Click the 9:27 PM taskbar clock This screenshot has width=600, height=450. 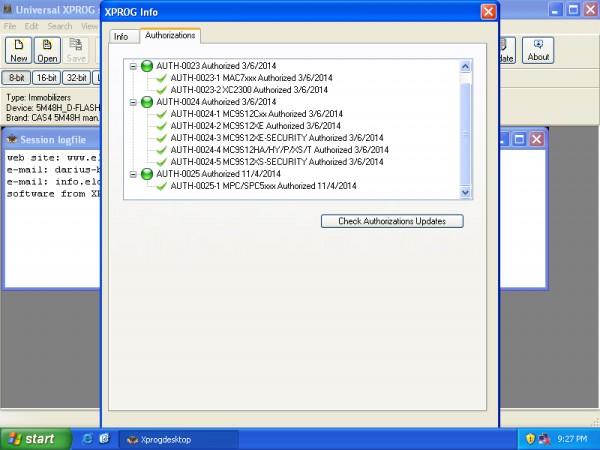pyautogui.click(x=572, y=439)
